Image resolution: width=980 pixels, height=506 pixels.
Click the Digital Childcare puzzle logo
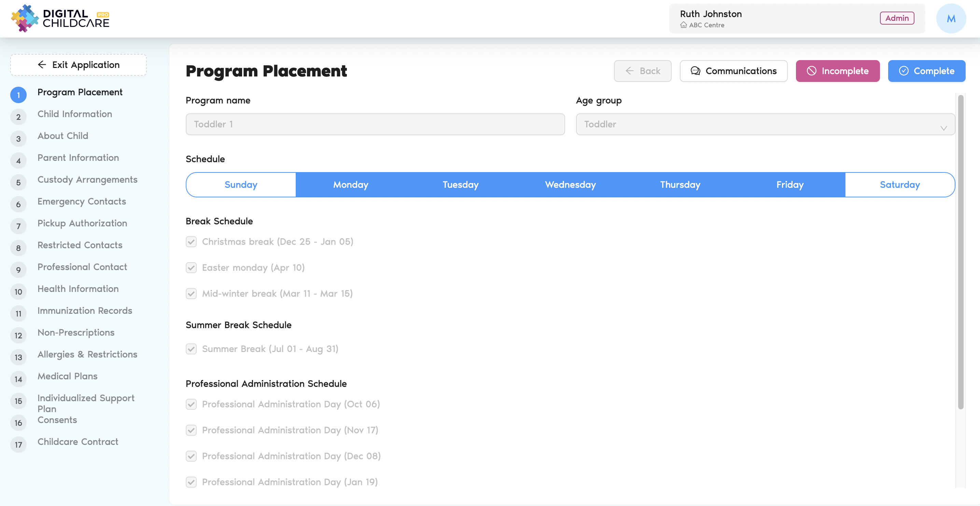click(x=24, y=18)
